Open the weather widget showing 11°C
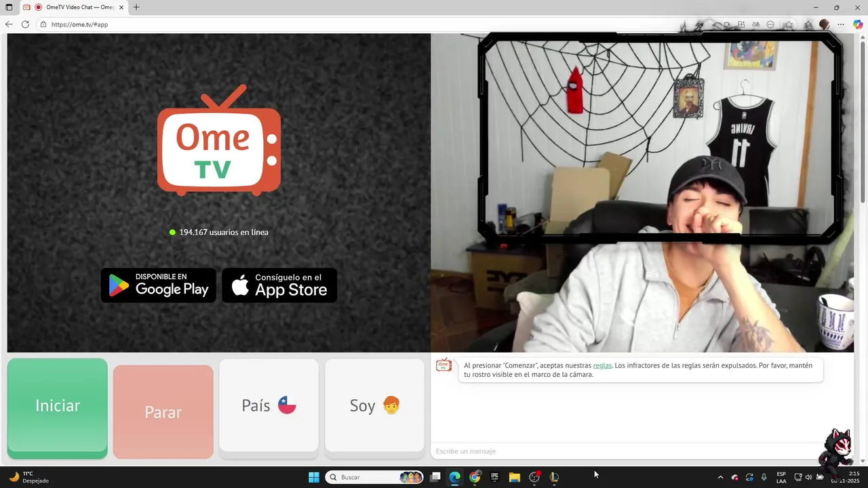Image resolution: width=868 pixels, height=488 pixels. click(28, 477)
